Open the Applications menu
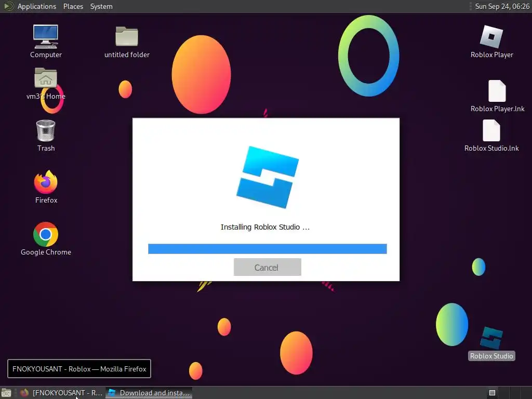532x399 pixels. click(37, 6)
